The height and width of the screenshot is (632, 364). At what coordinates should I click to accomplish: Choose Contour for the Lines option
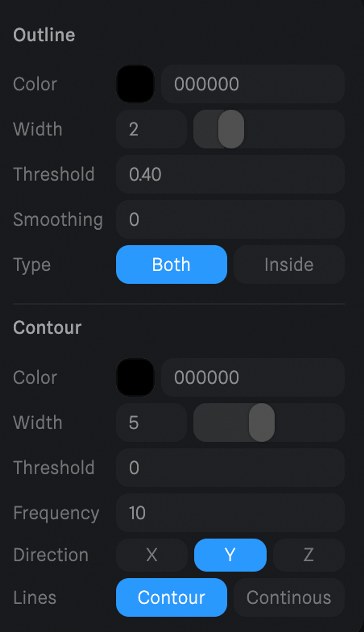point(171,597)
